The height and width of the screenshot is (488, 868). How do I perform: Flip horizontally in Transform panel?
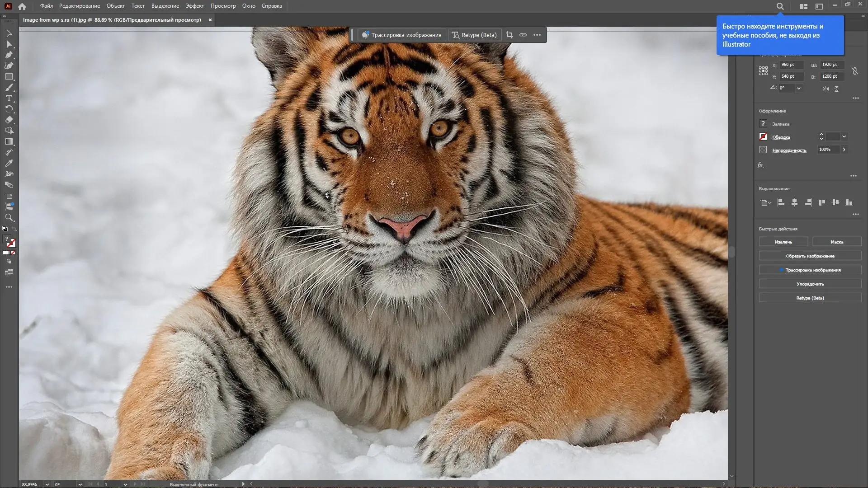coord(826,89)
